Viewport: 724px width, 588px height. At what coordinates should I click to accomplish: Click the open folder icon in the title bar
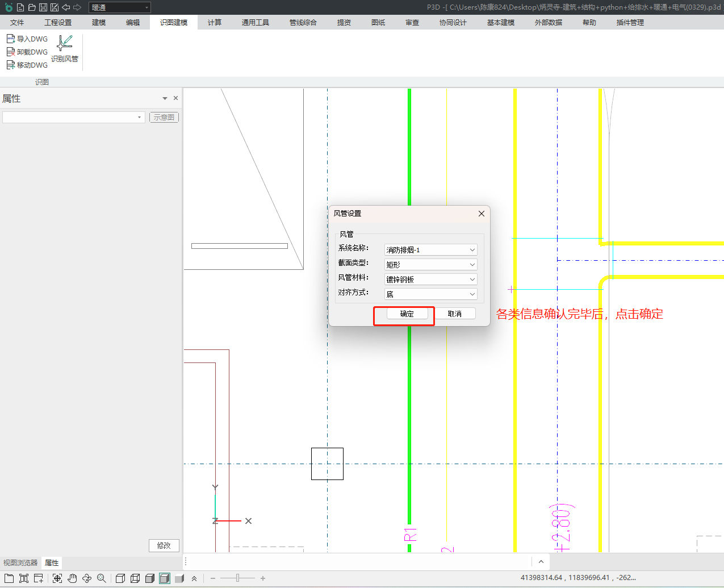click(x=32, y=7)
